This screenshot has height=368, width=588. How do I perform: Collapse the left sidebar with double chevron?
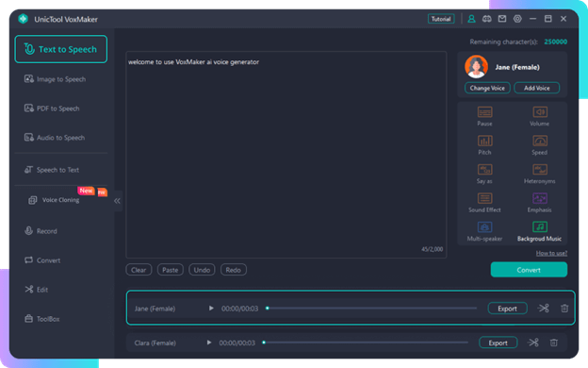click(117, 201)
